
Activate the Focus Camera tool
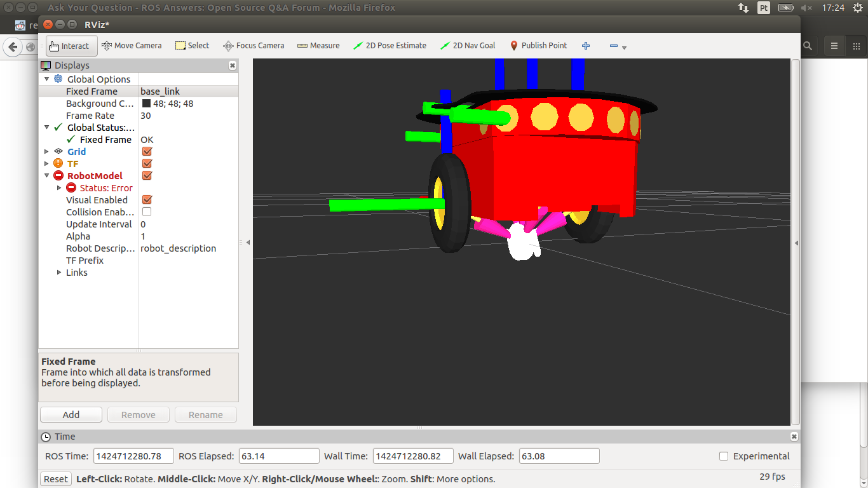point(254,46)
